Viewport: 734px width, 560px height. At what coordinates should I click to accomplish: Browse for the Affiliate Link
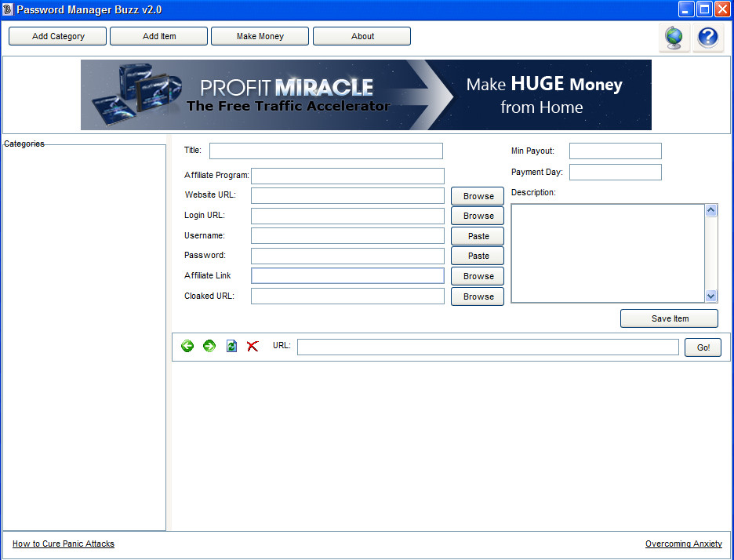[478, 276]
